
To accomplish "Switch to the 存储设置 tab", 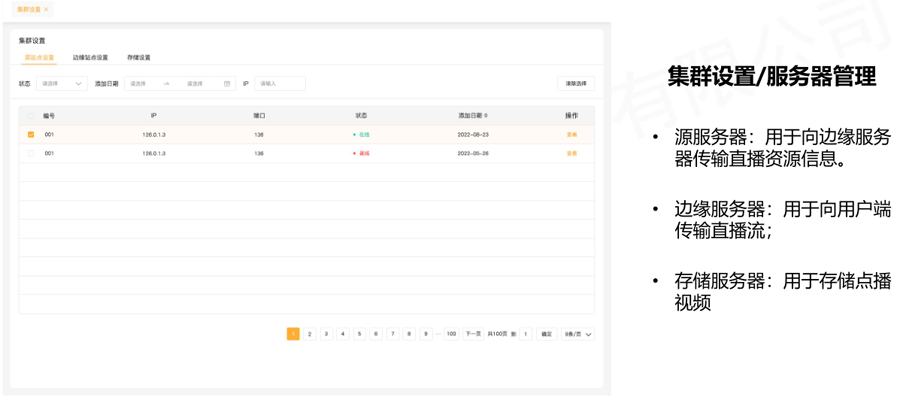I will point(139,57).
